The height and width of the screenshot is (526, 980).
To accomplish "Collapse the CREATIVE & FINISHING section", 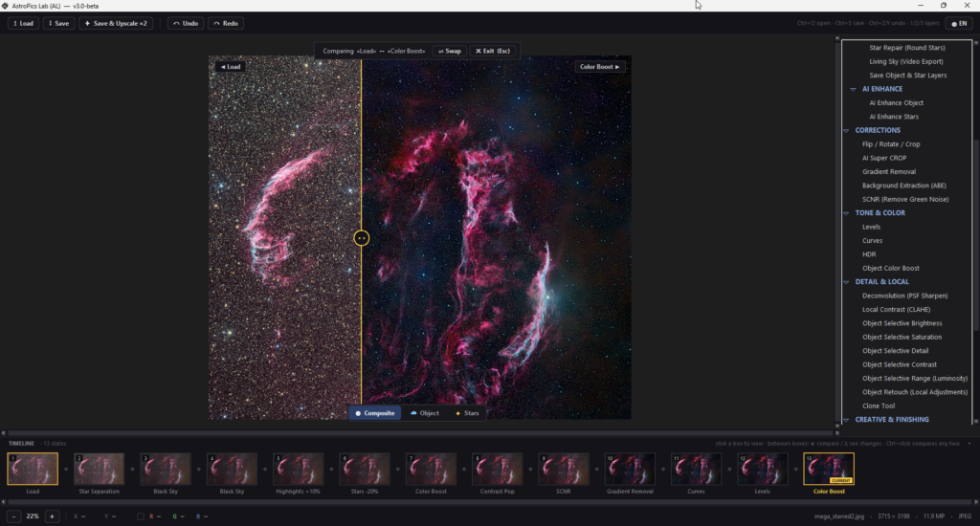I will [x=846, y=420].
